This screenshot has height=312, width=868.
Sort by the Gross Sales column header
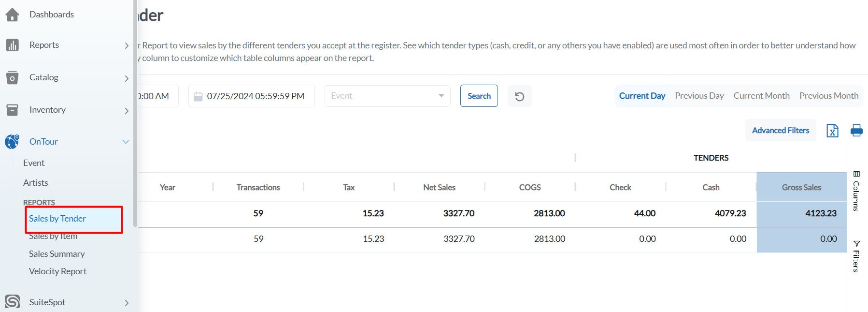802,187
